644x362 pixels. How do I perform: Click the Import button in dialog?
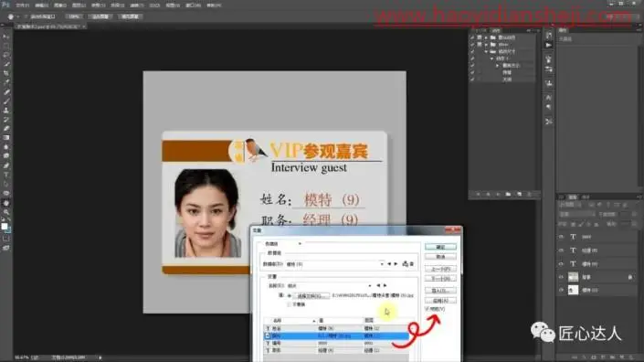(440, 291)
